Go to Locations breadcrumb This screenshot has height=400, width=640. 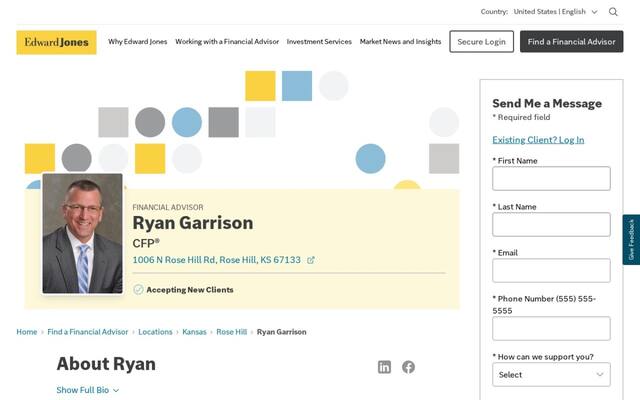point(155,332)
